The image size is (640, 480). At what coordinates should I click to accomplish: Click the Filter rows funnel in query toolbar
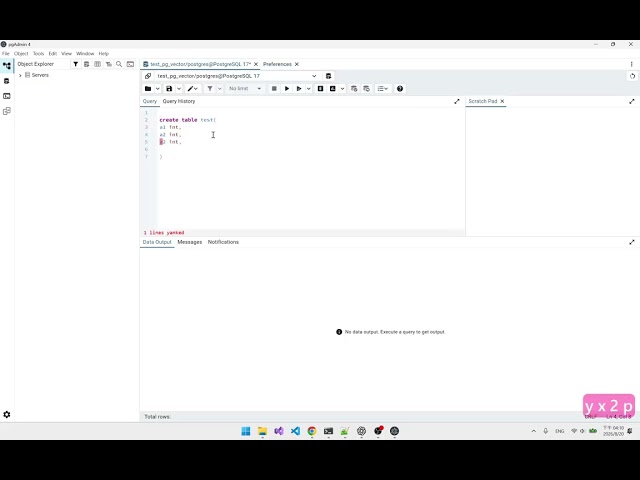[x=210, y=89]
